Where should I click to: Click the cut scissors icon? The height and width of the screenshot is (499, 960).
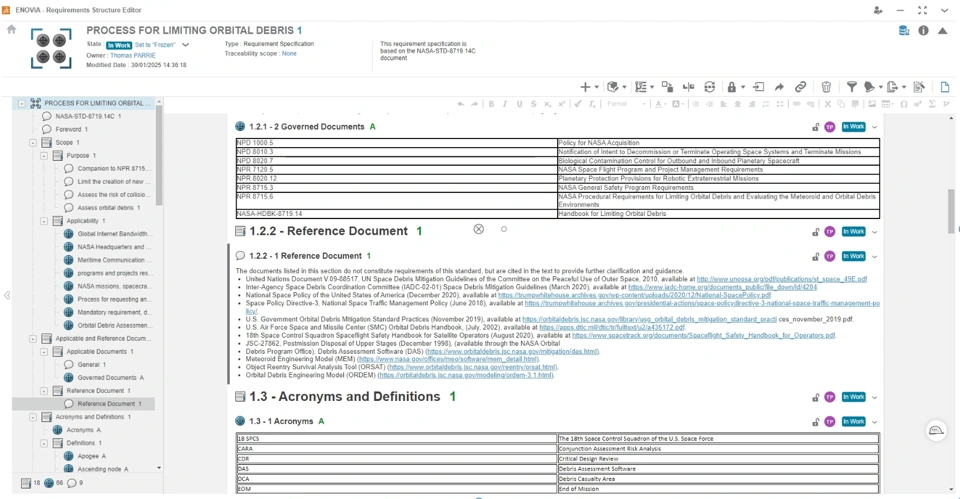coord(827,104)
